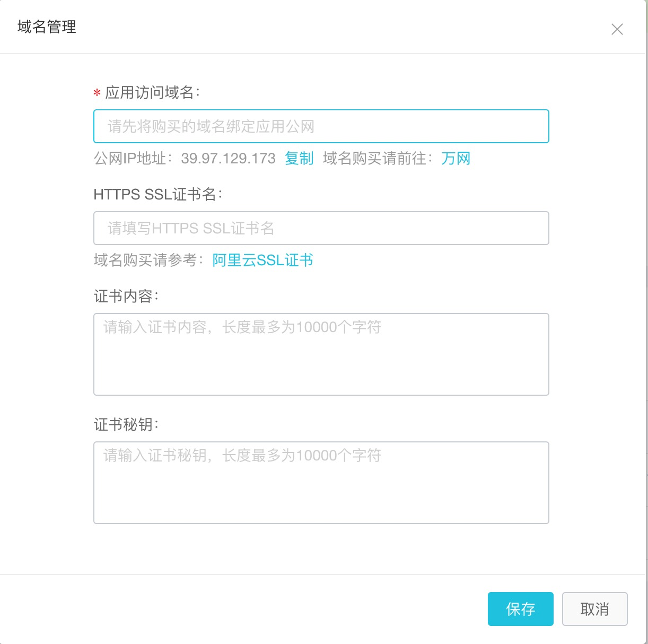Click the HTTPS SSL证书名 field label

pos(159,195)
